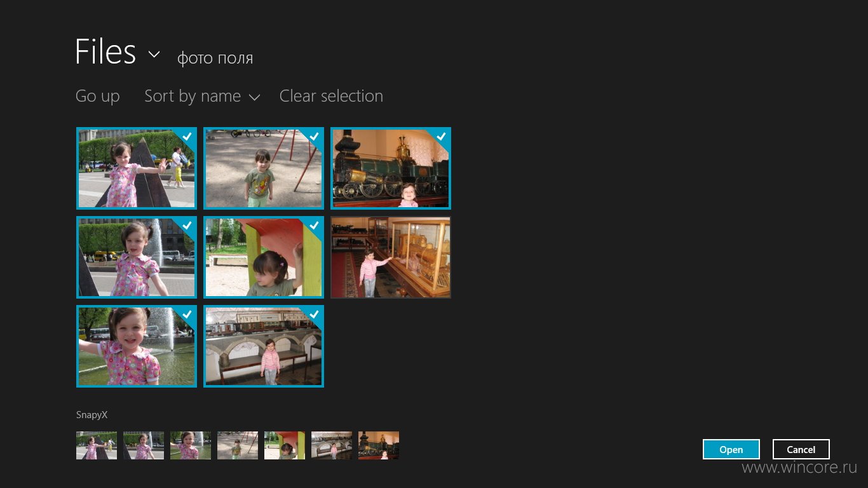Screen dimensions: 868x488
Task: Click last SnapyX basket thumbnail of locomotive
Action: pyautogui.click(x=379, y=445)
